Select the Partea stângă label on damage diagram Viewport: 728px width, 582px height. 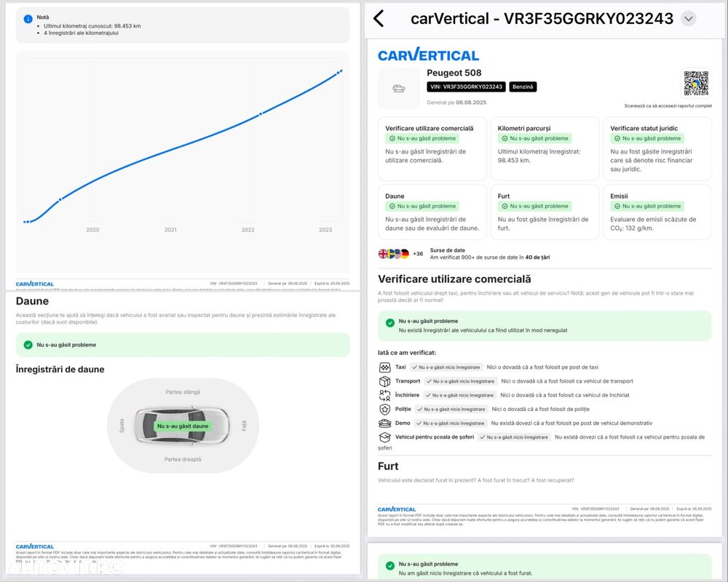[x=183, y=392]
